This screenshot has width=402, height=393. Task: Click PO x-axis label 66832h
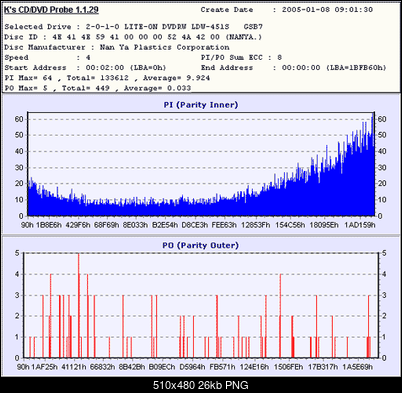103,367
